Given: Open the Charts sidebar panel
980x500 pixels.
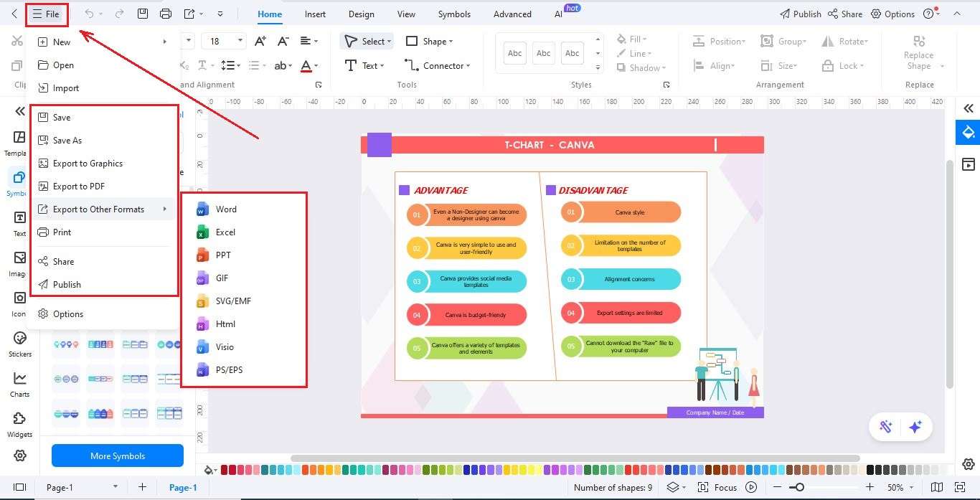Looking at the screenshot, I should click(19, 384).
